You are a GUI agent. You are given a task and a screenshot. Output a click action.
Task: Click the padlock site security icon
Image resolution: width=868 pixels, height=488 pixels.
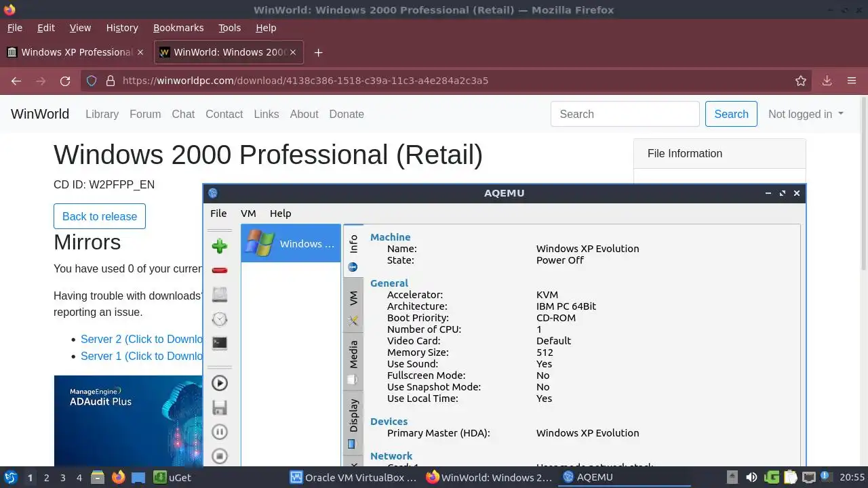(x=110, y=81)
